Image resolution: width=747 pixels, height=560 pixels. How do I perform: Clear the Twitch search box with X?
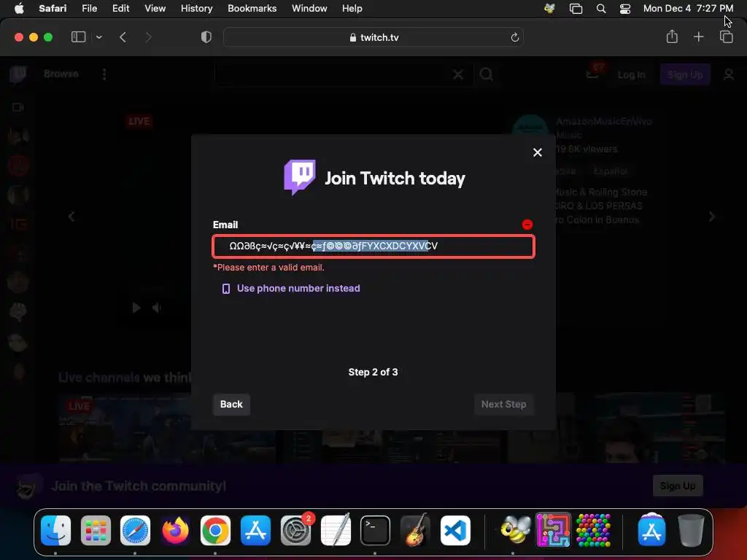(458, 74)
